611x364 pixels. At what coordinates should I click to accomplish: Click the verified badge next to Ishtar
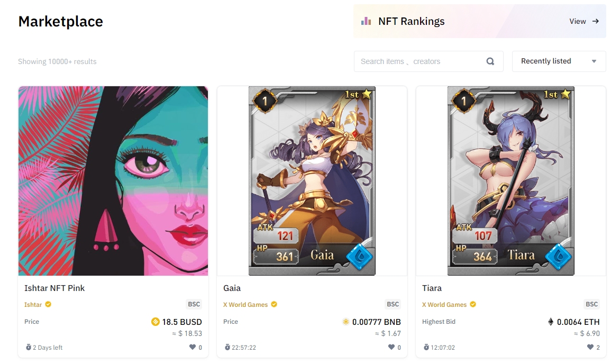tap(48, 304)
